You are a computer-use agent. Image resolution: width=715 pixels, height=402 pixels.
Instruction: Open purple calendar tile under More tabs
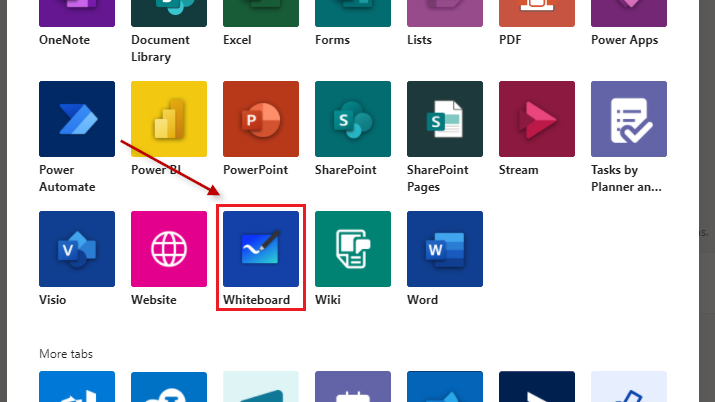tap(353, 387)
